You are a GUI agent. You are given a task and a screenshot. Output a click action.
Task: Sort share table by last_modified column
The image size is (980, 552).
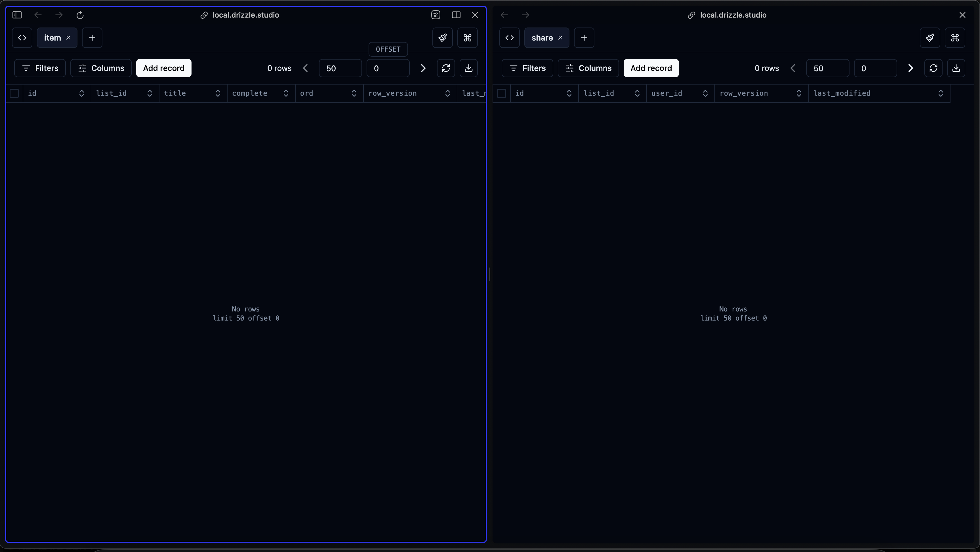tap(941, 93)
